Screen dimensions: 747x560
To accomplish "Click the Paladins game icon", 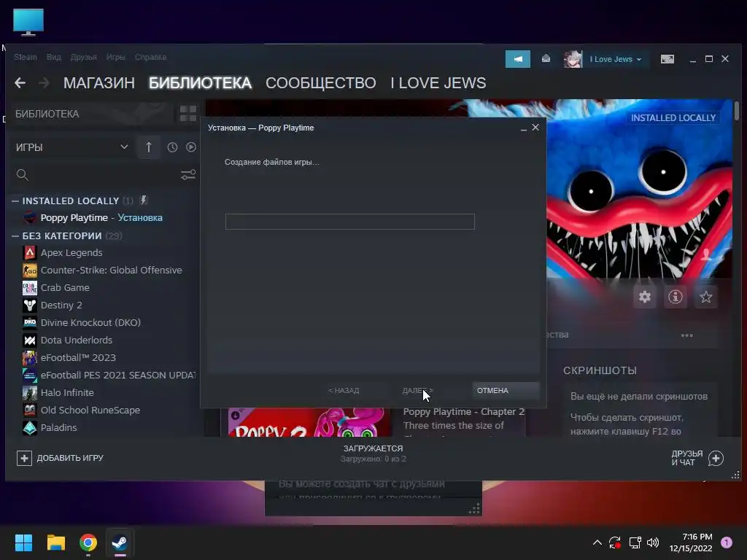I will (29, 427).
